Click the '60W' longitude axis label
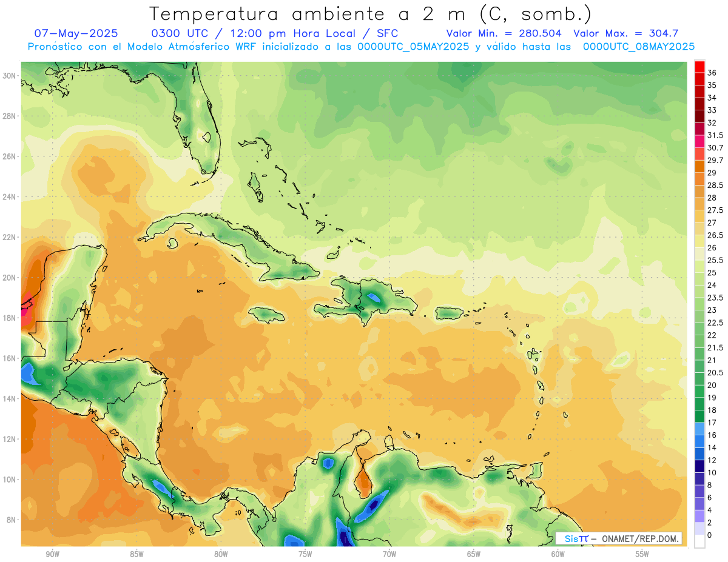This screenshot has width=728, height=562. (558, 555)
